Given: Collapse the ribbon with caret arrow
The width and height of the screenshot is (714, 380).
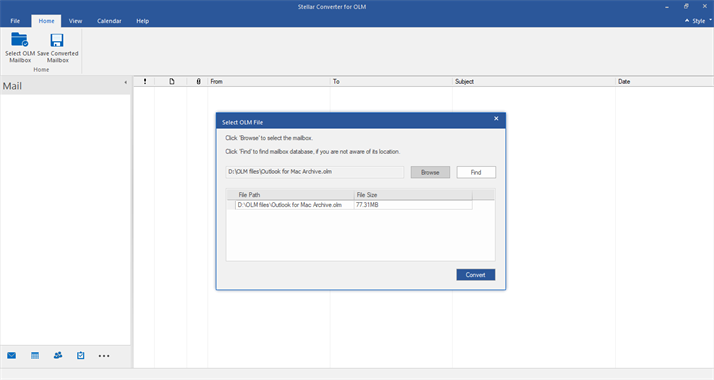Looking at the screenshot, I should [687, 21].
